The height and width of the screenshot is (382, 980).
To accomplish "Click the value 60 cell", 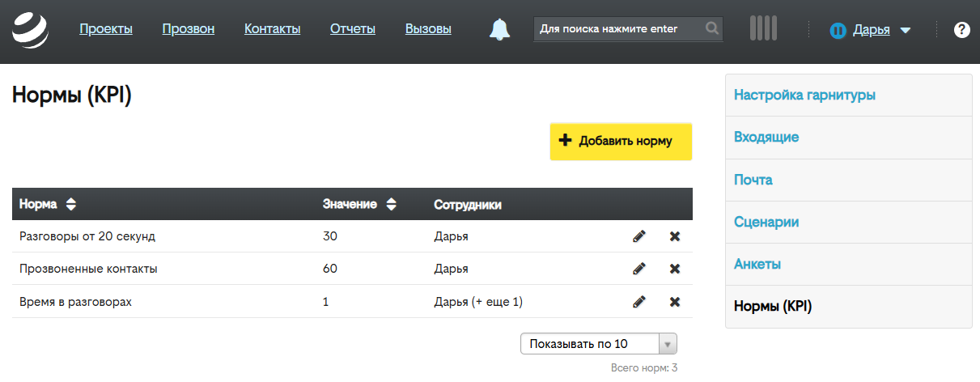I will click(329, 269).
